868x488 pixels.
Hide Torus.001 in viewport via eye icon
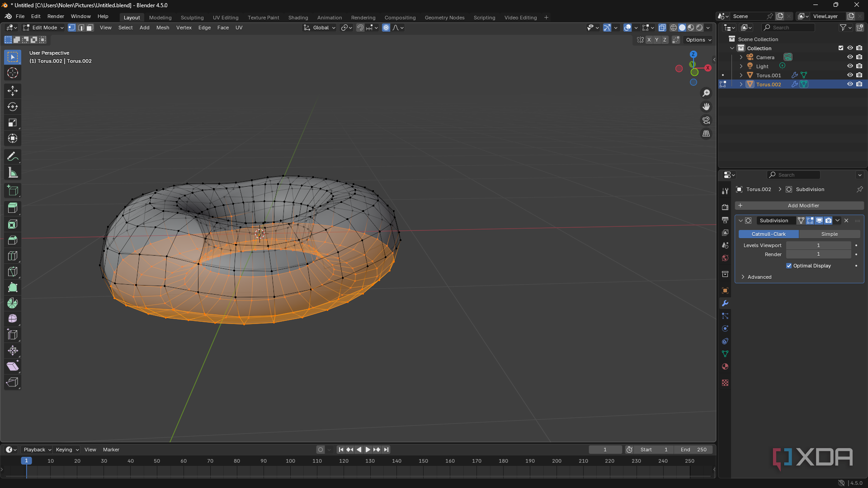pyautogui.click(x=850, y=75)
